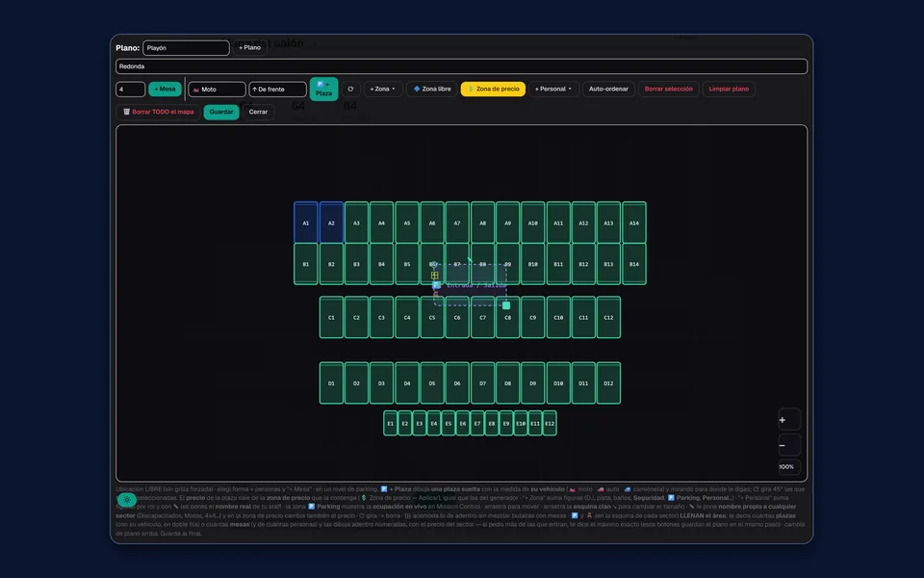
Task: Select parking spot C1
Action: tap(331, 317)
